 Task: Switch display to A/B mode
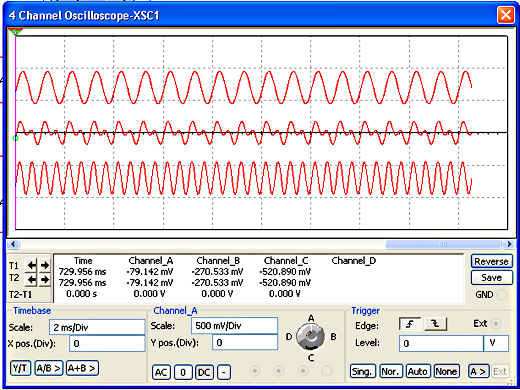(49, 368)
